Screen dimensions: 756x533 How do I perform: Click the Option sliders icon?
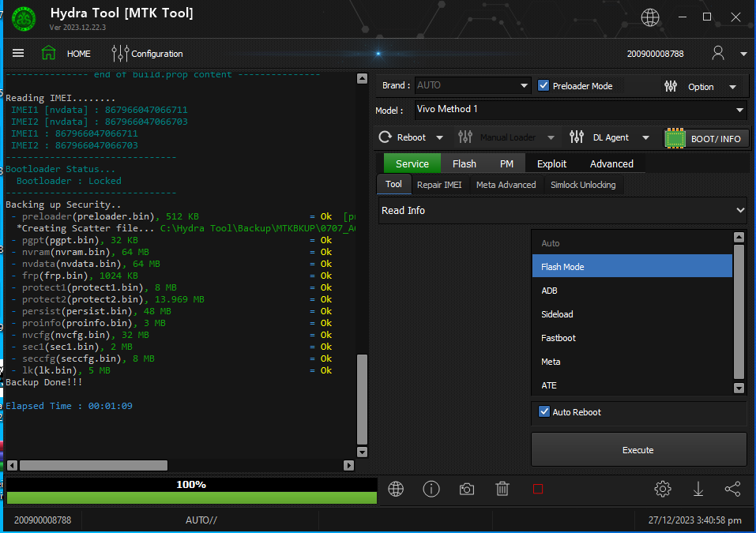click(671, 86)
